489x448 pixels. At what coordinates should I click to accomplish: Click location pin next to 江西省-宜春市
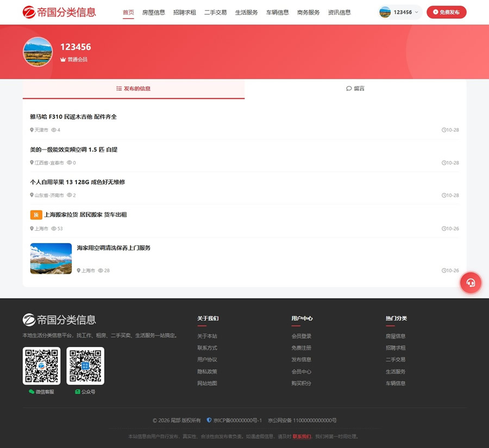click(x=32, y=163)
